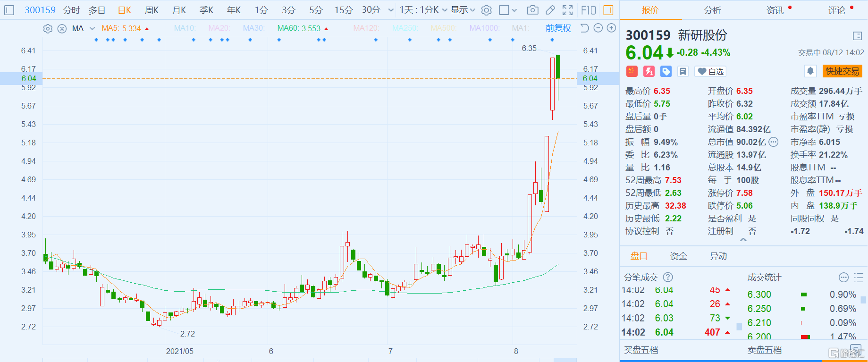868x362 pixels.
Task: Activate the drawing pencil tool
Action: 550,10
